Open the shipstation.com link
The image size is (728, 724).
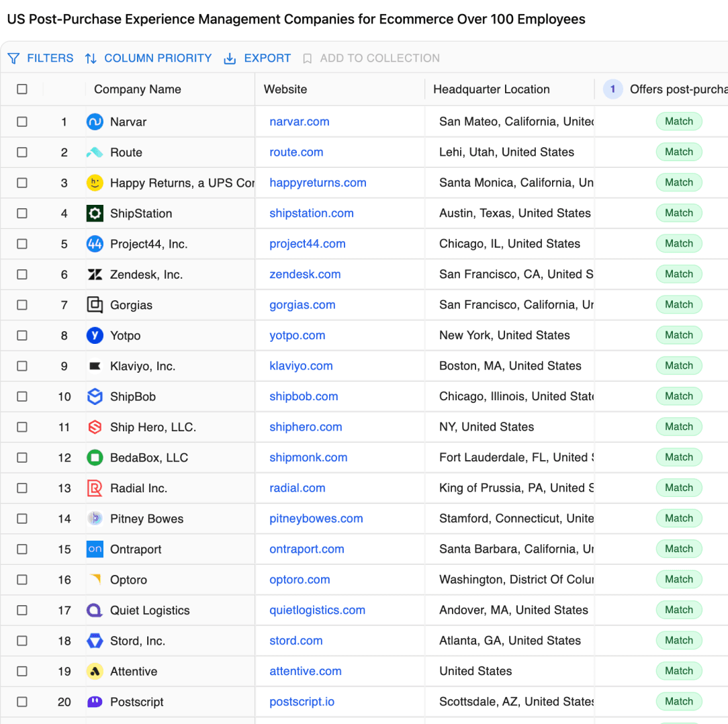[312, 214]
